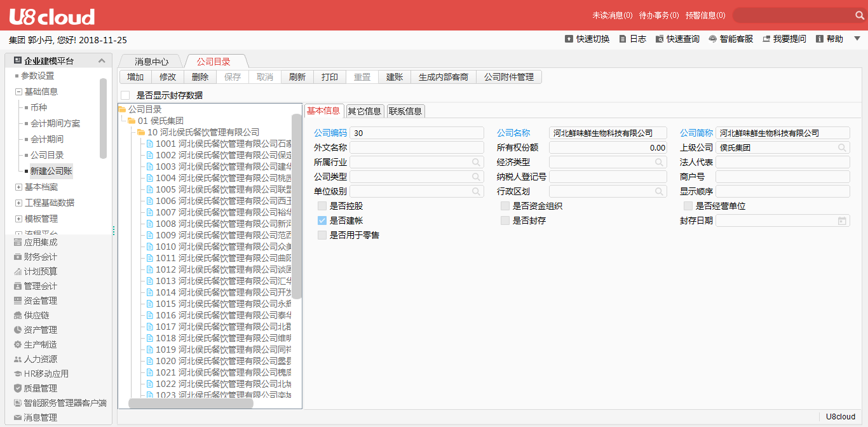Image resolution: width=868 pixels, height=427 pixels.
Task: Click the 生成内部客商 button
Action: pyautogui.click(x=444, y=77)
